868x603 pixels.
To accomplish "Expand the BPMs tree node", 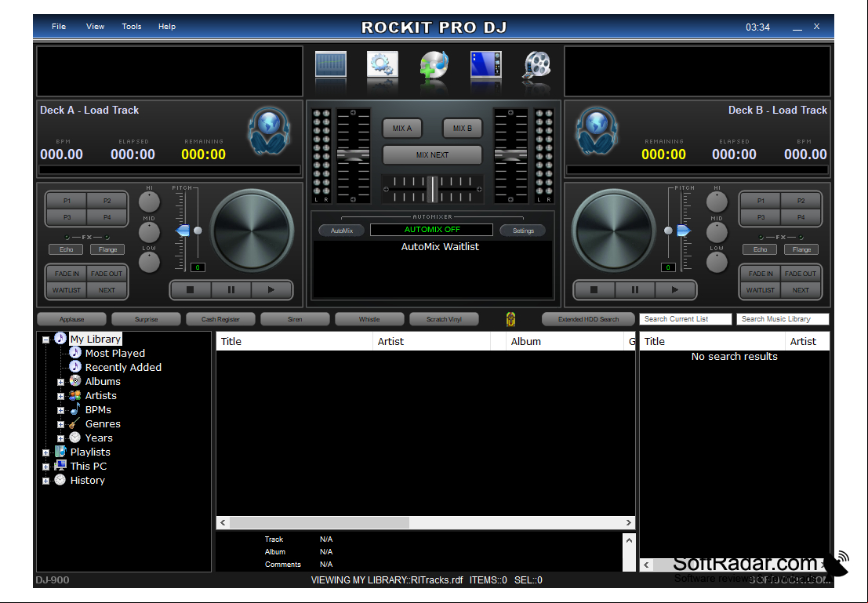I will (x=61, y=410).
